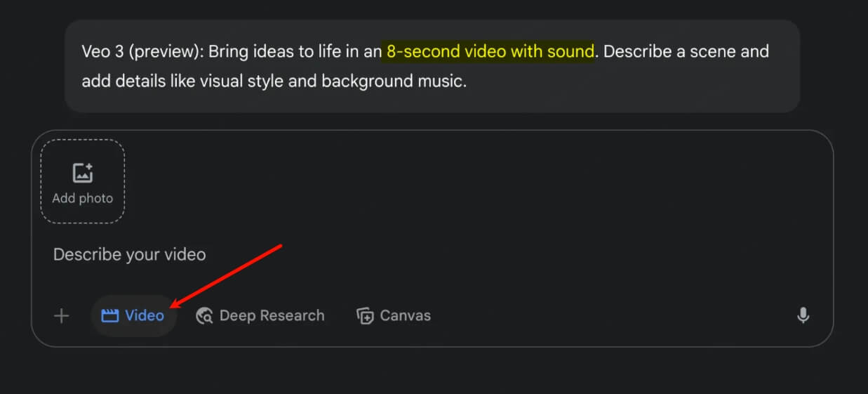
Task: Click 'Veo 3 (preview)' in the tooltip
Action: tap(142, 52)
